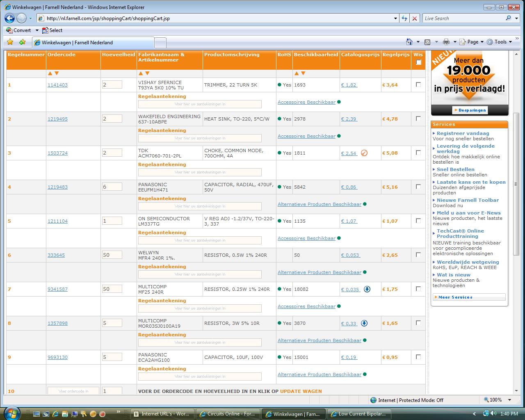Sort Ordercode ascending with up arrow
The image size is (525, 420).
50,73
